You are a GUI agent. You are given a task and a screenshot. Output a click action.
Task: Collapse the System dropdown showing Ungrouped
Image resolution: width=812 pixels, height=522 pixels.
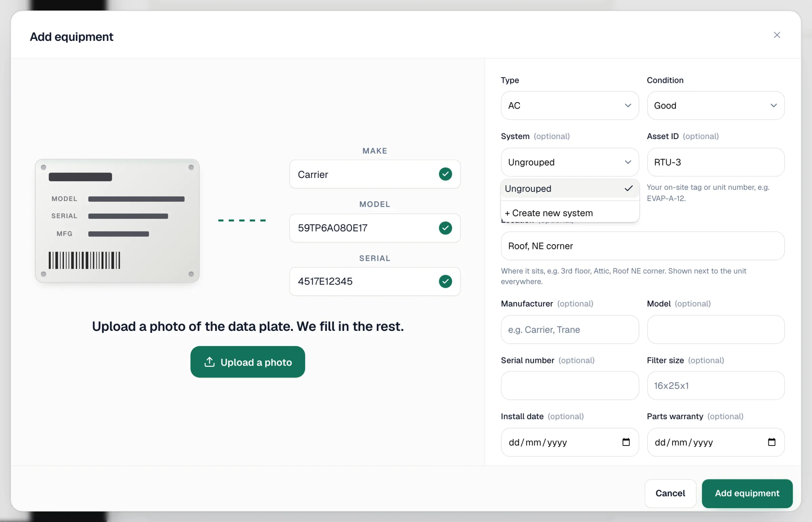tap(570, 162)
